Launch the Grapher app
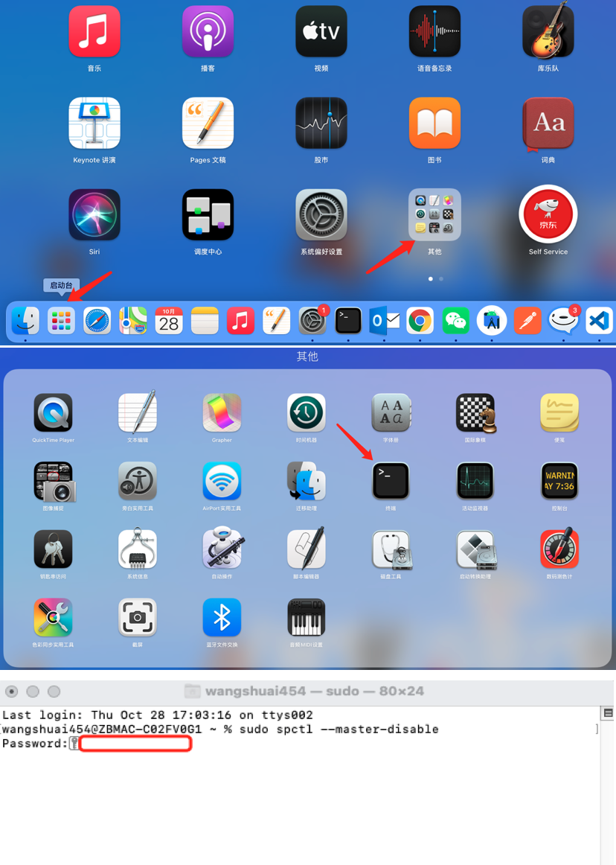Screen dimensions: 616x865 pos(222,412)
